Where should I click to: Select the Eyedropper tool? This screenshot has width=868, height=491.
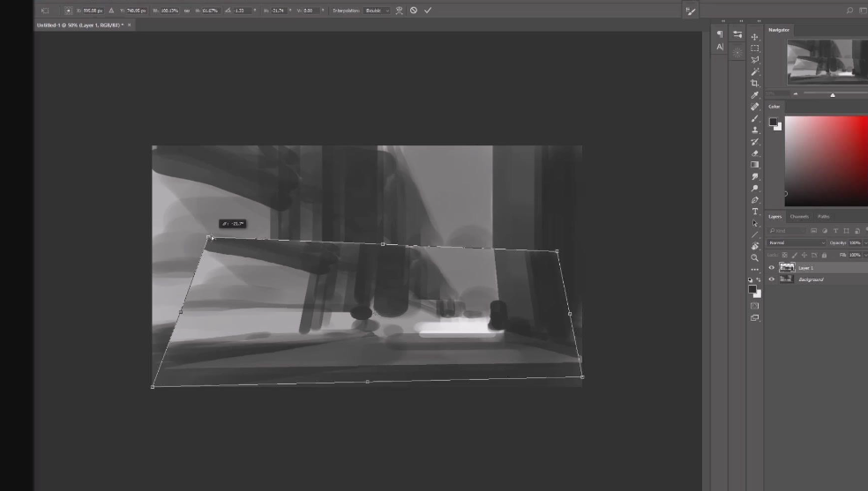(x=754, y=95)
